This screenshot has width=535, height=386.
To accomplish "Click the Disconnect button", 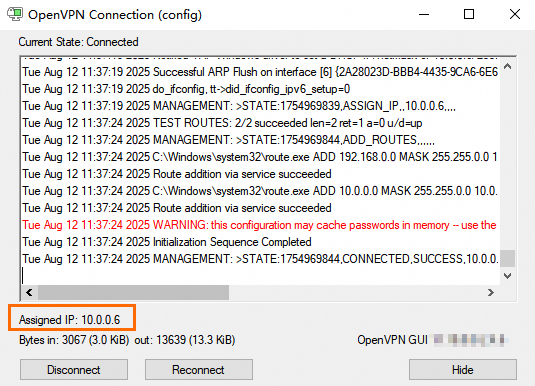I will click(x=74, y=370).
